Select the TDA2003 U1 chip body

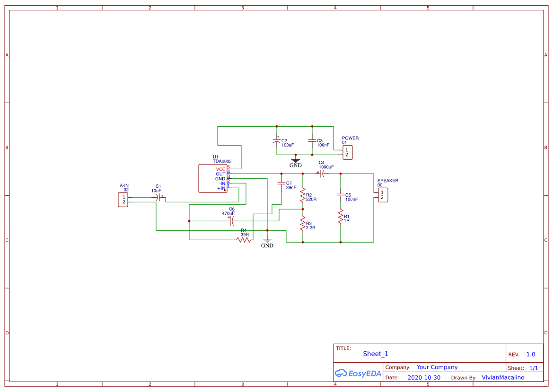(x=213, y=178)
